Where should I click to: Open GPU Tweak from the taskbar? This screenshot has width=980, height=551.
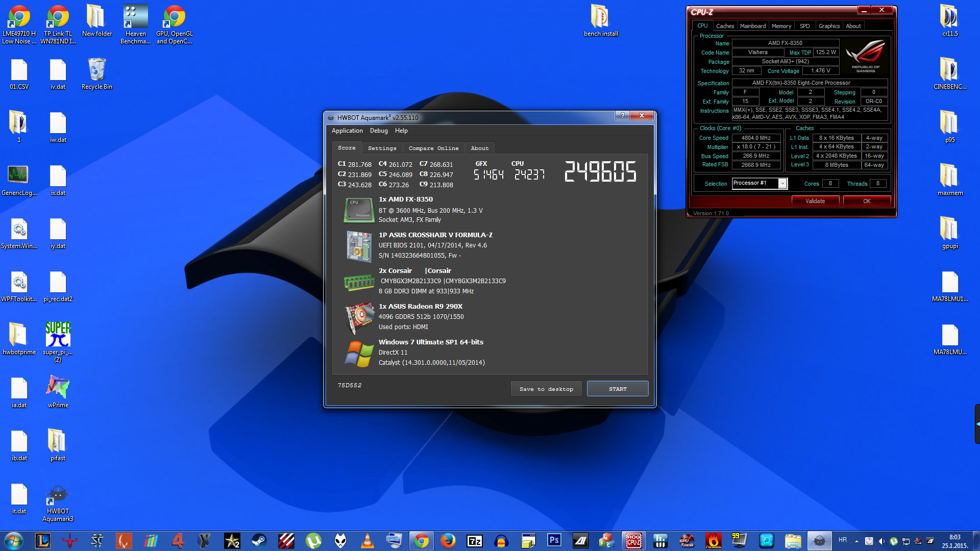tap(687, 540)
